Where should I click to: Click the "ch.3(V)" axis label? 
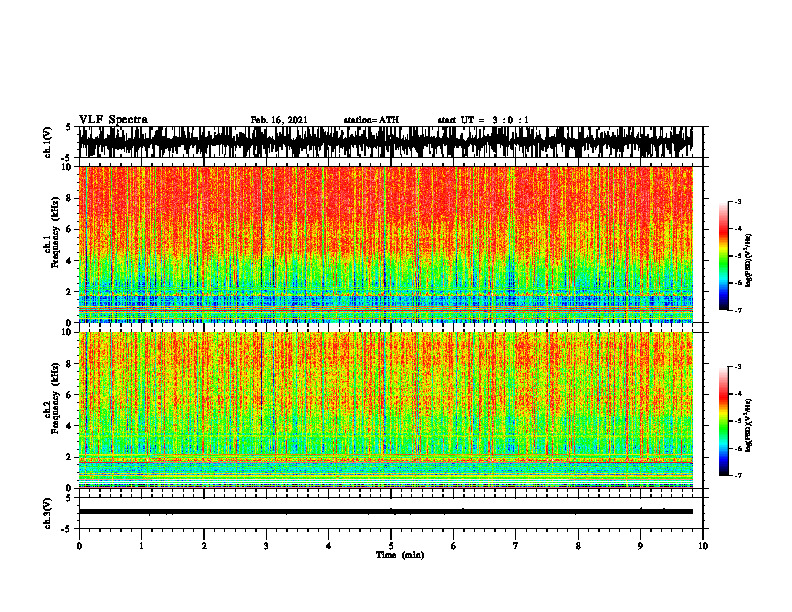point(47,513)
